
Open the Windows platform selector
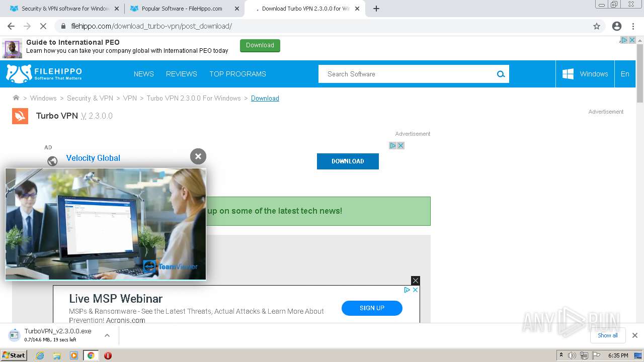pos(585,74)
